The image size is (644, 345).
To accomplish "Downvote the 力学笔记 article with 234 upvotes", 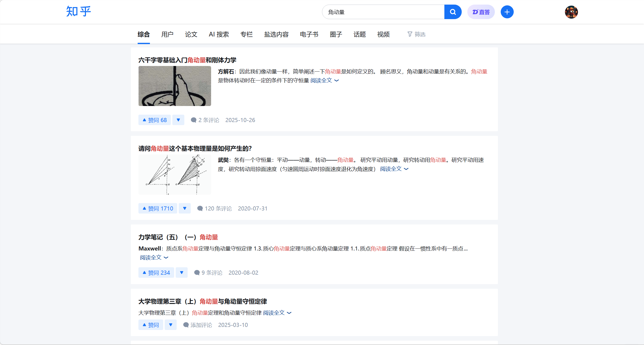I will click(182, 273).
